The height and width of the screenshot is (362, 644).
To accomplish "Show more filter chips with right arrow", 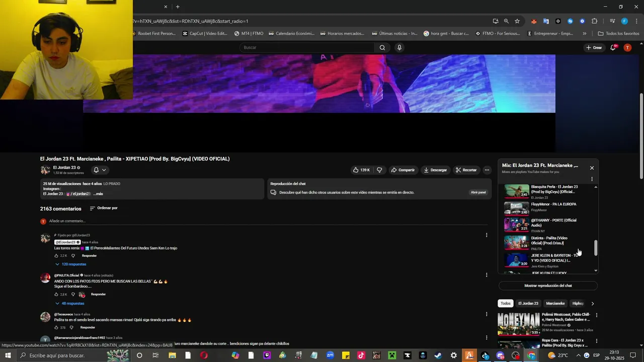I will point(592,304).
